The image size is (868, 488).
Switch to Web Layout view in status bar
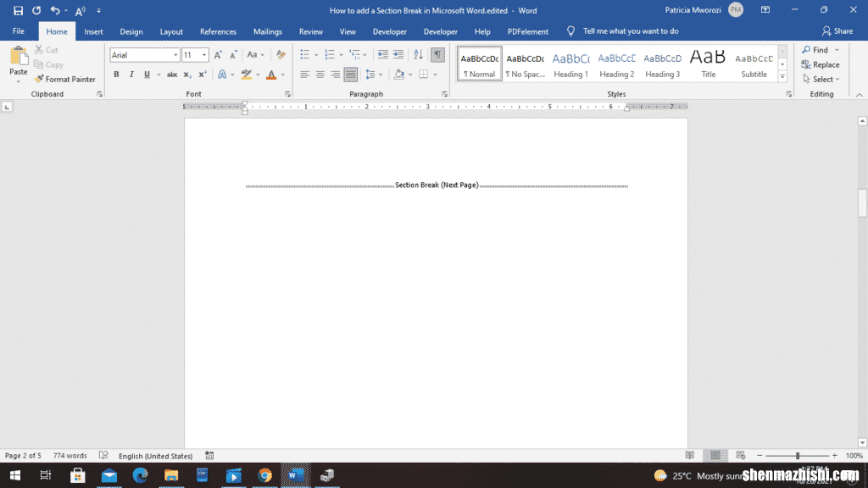741,455
